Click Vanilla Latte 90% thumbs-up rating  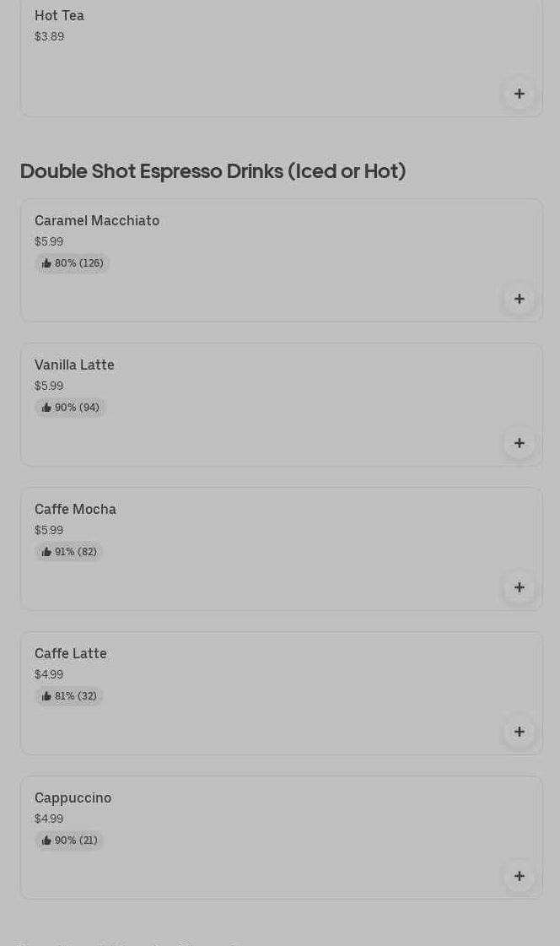click(x=70, y=408)
